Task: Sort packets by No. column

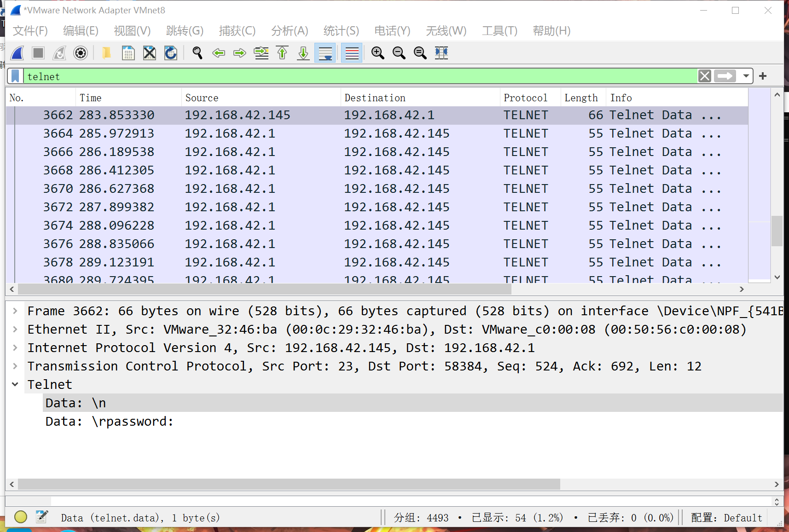Action: [41, 98]
